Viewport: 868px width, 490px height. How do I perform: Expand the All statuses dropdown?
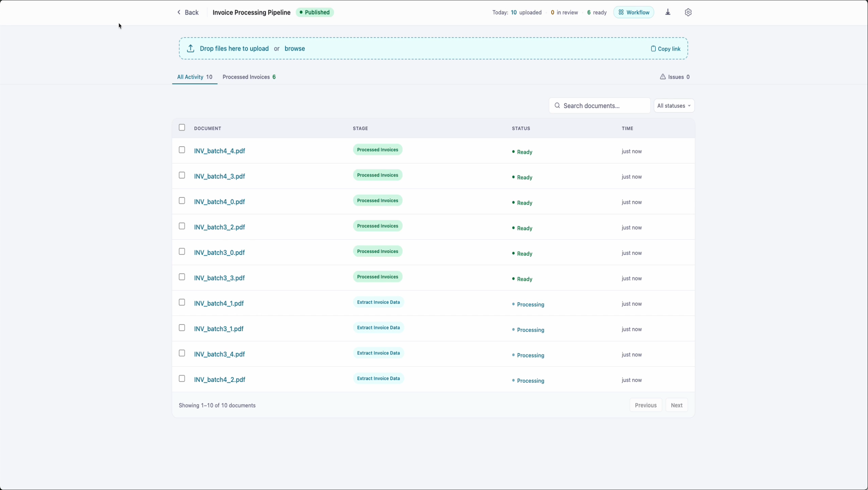pos(674,106)
